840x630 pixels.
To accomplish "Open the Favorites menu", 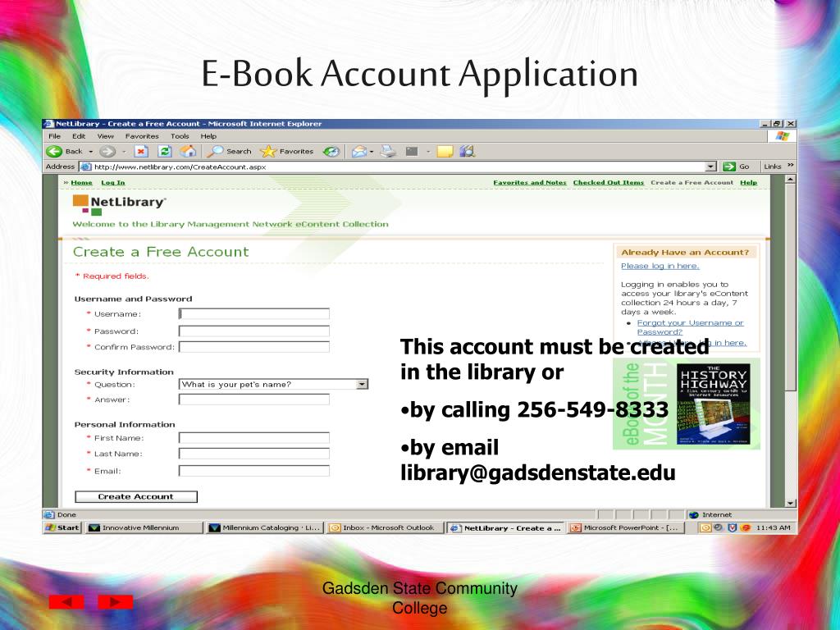I will pyautogui.click(x=142, y=136).
